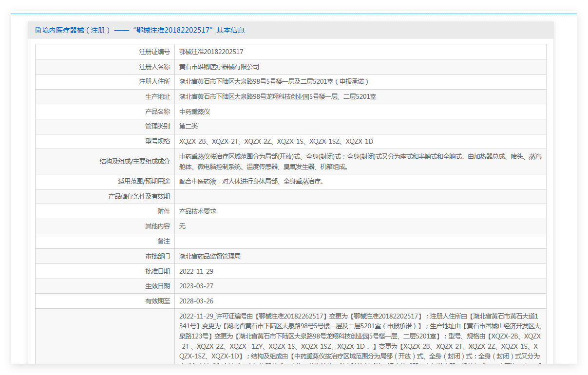Select approving authority 湖北省药品监督管理局
Image resolution: width=588 pixels, height=375 pixels.
[210, 256]
